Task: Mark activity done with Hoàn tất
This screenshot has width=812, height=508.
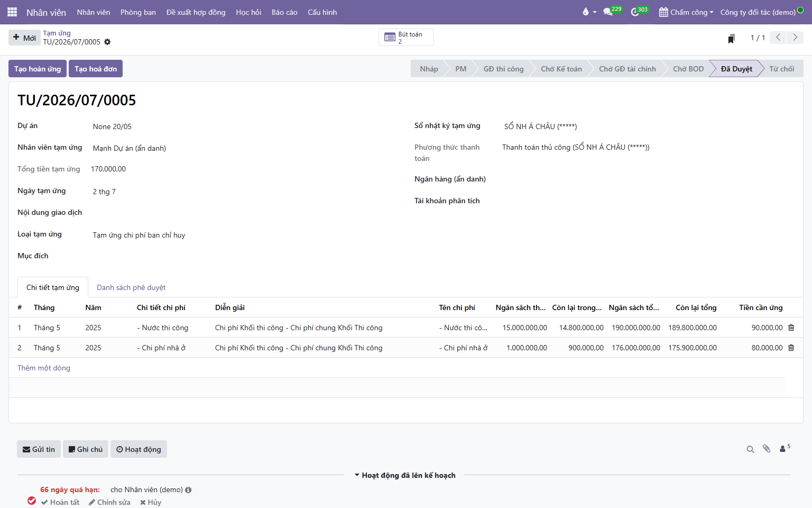Action: pos(60,502)
